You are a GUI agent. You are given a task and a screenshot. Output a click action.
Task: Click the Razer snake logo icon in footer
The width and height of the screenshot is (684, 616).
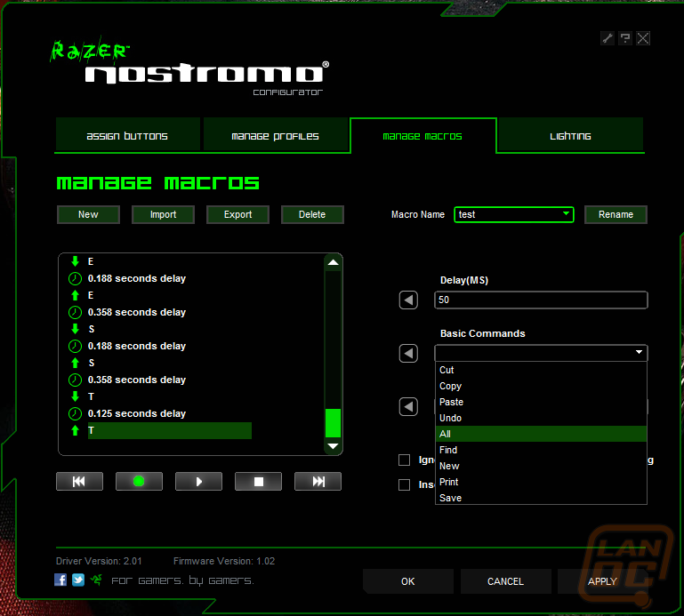coord(96,580)
